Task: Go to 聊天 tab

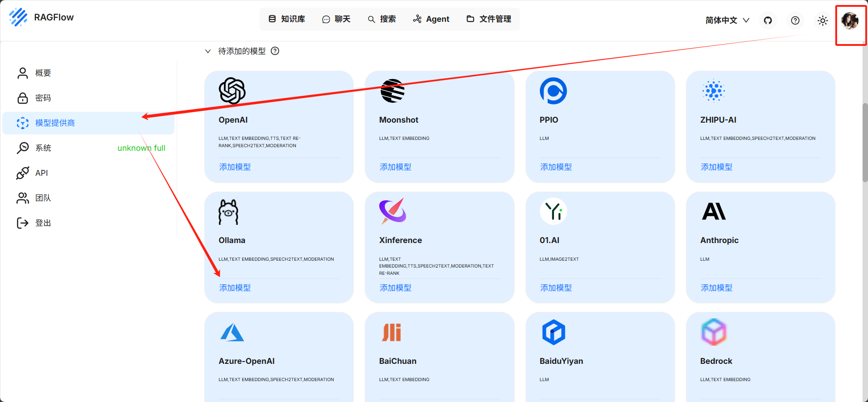Action: point(336,19)
